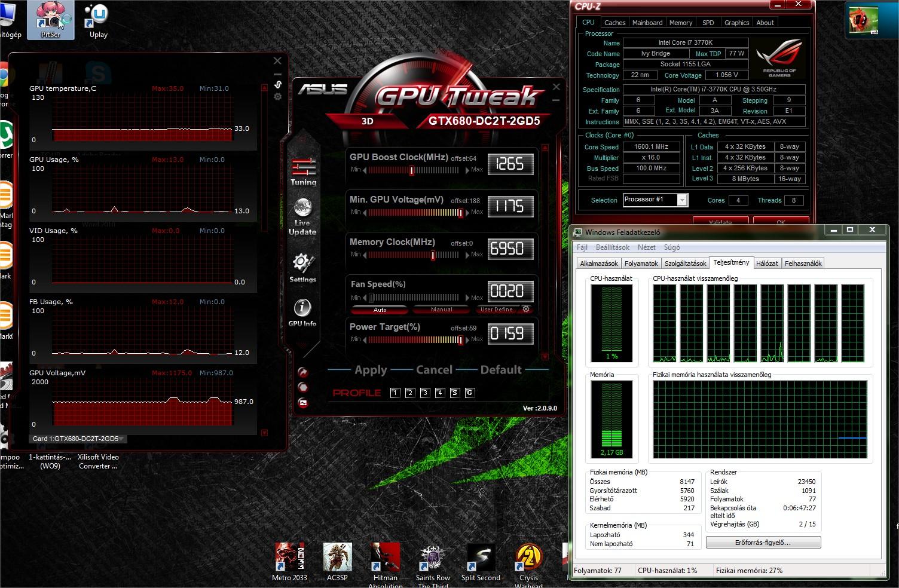
Task: Switch to Hálózat tab in Task Manager
Action: (767, 264)
